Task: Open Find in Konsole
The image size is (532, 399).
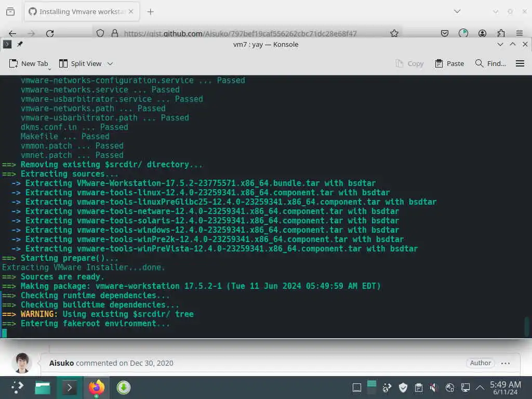Action: point(490,63)
